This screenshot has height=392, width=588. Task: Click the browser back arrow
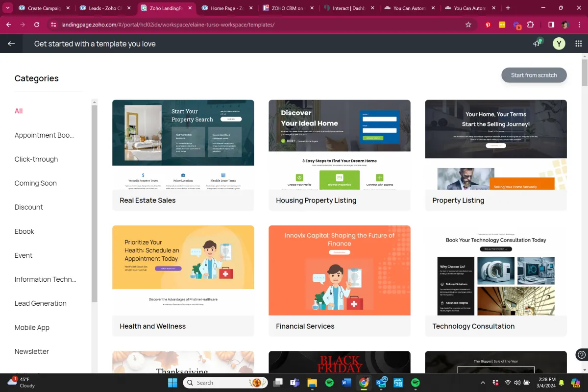tap(9, 24)
